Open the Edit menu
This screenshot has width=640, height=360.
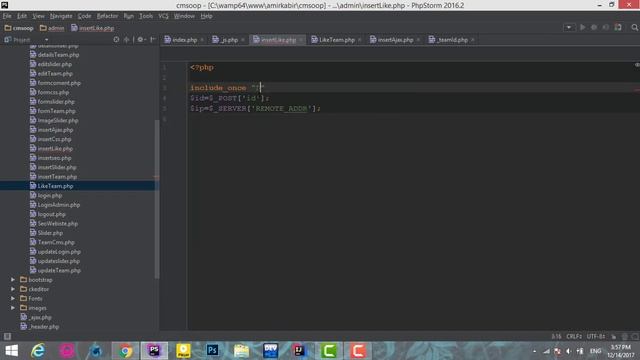tap(22, 16)
